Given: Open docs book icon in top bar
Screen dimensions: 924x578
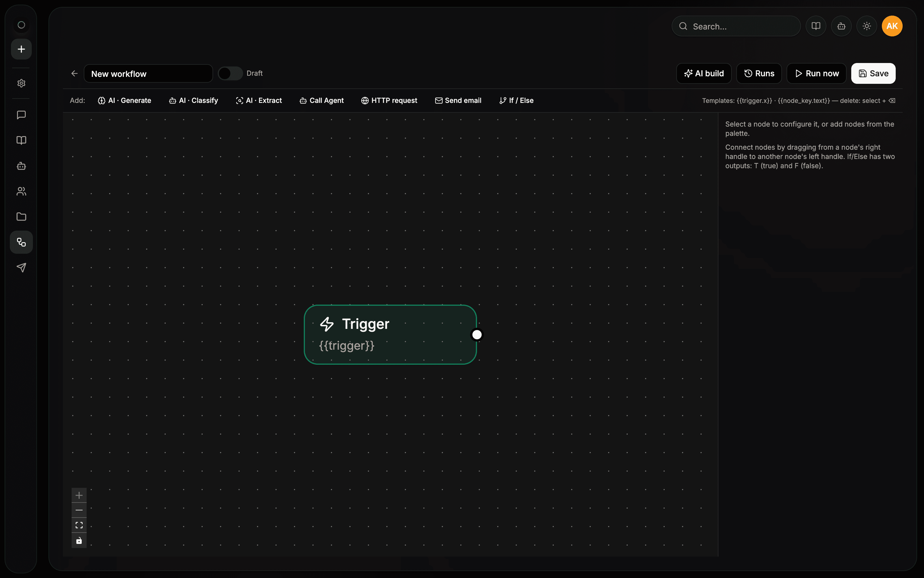Looking at the screenshot, I should point(816,26).
